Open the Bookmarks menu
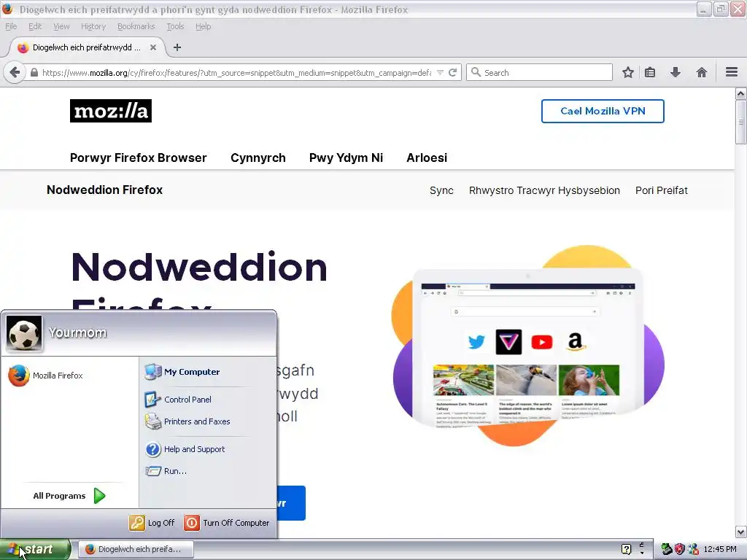Image resolution: width=747 pixels, height=560 pixels. pos(136,26)
